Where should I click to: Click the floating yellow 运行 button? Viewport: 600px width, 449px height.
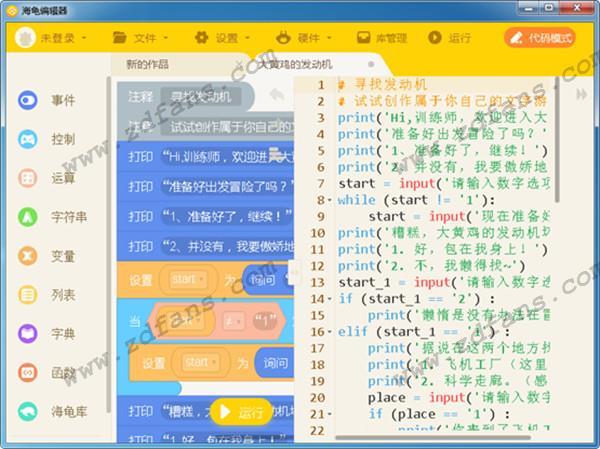[x=241, y=412]
